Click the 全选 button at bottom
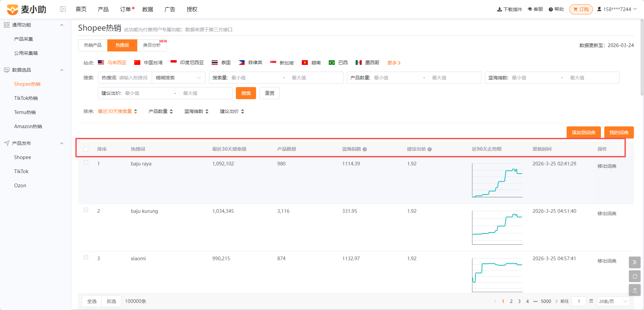 [92, 301]
